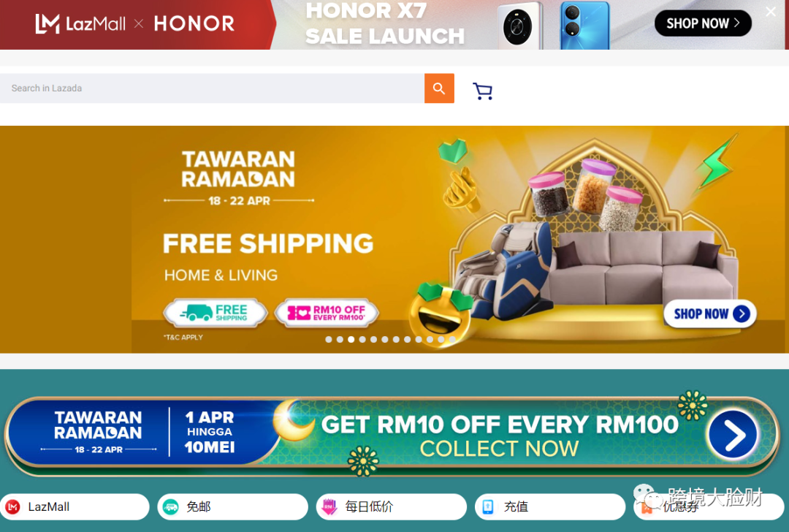
Task: Click Get RM10 Off Collect Now text
Action: (500, 436)
